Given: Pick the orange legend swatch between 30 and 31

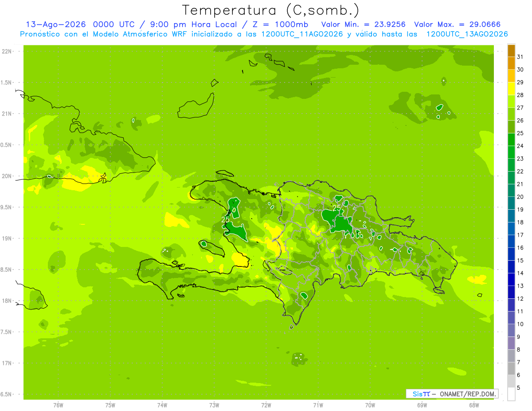Looking at the screenshot, I should [x=511, y=63].
